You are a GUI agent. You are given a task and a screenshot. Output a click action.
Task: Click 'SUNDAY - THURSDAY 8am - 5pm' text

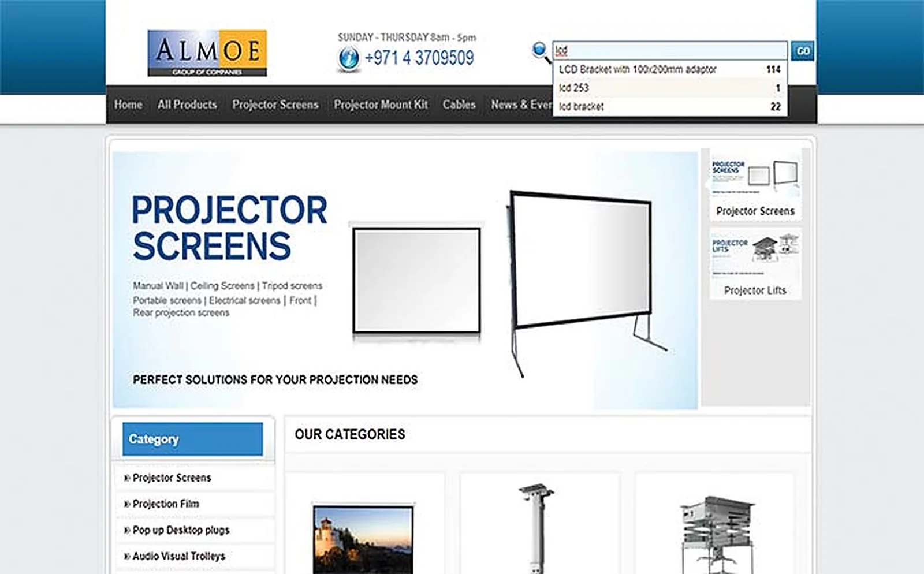point(407,37)
